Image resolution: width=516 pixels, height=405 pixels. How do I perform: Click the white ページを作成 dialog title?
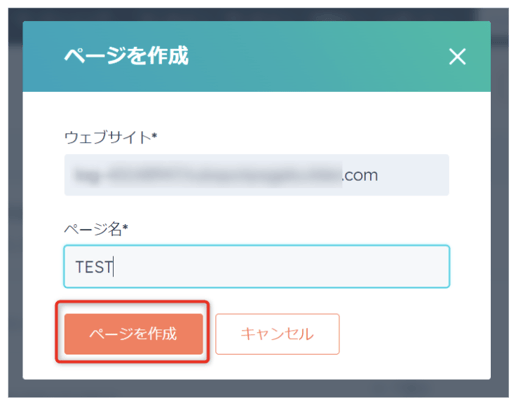click(x=126, y=56)
